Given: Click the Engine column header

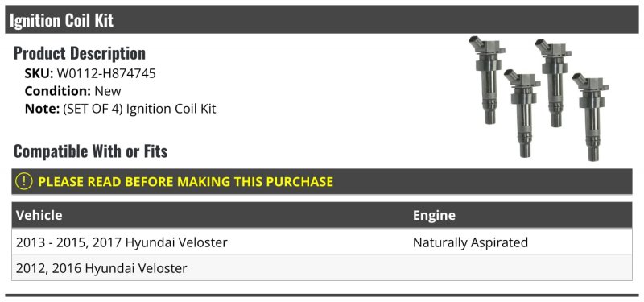Looking at the screenshot, I should coord(434,215).
